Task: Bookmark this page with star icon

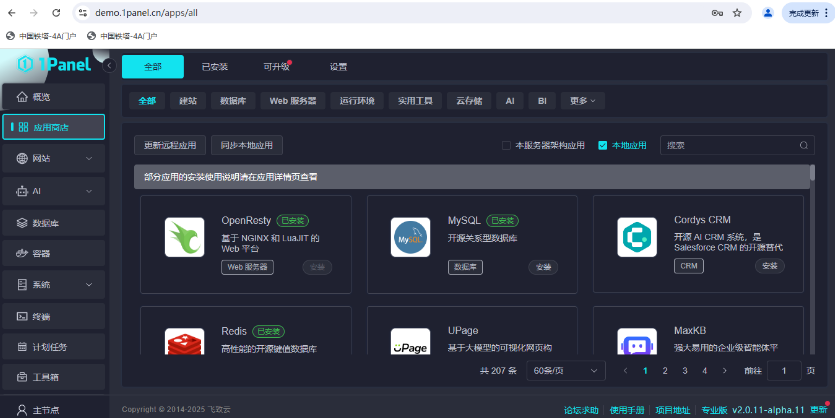Action: (737, 13)
